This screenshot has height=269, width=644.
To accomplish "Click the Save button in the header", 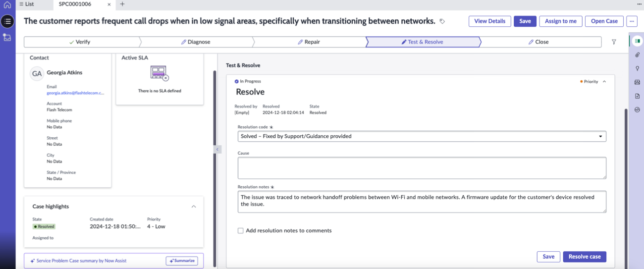I will (x=525, y=21).
